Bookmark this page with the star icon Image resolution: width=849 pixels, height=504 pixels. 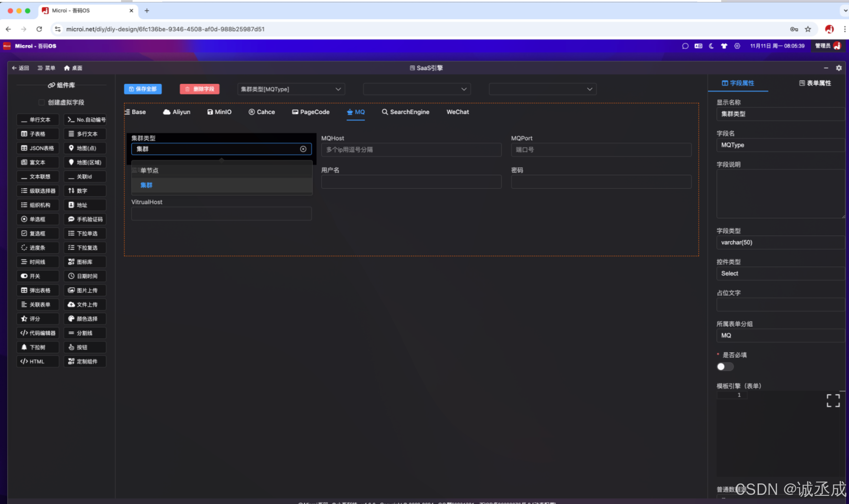pos(808,29)
